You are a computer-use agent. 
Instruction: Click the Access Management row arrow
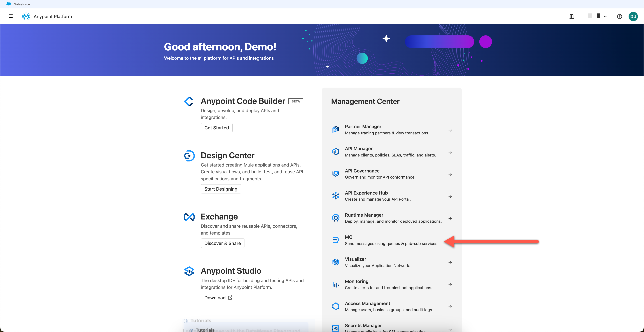450,307
